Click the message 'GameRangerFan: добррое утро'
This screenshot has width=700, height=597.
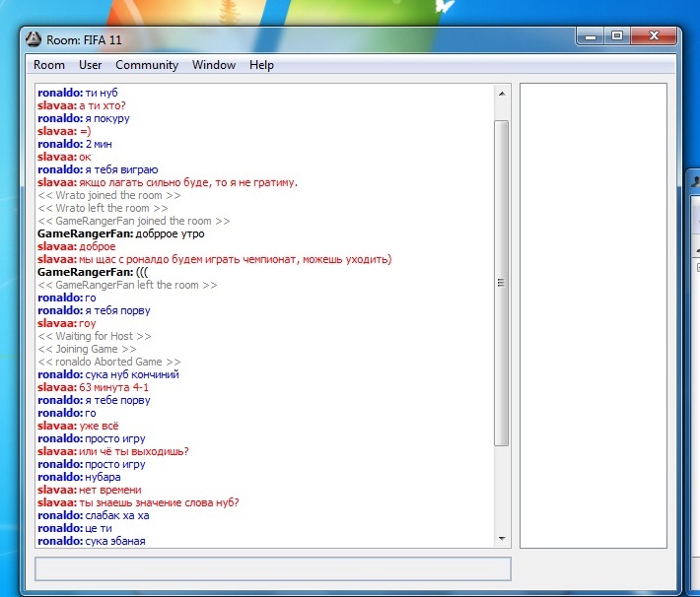point(121,233)
